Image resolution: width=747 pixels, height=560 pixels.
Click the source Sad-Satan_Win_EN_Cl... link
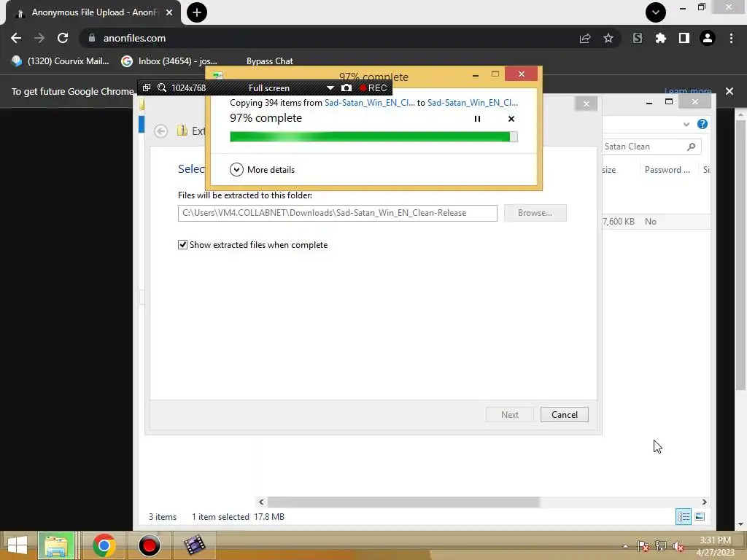pyautogui.click(x=370, y=102)
